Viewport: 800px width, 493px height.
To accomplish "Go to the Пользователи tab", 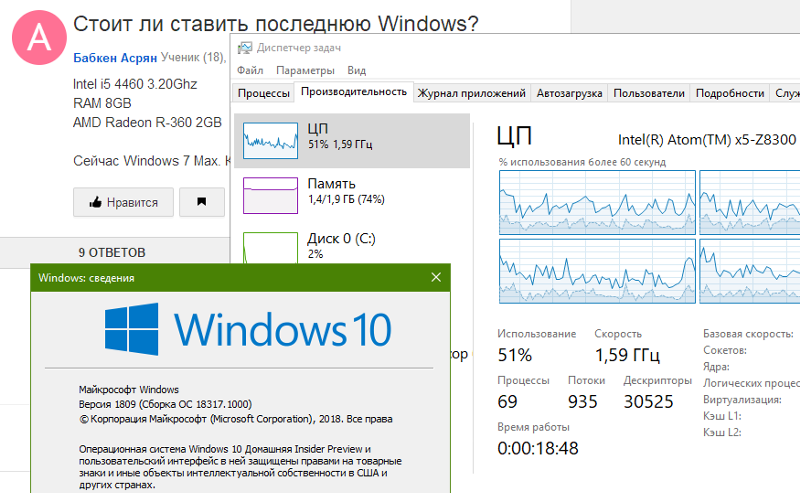I will click(x=649, y=94).
